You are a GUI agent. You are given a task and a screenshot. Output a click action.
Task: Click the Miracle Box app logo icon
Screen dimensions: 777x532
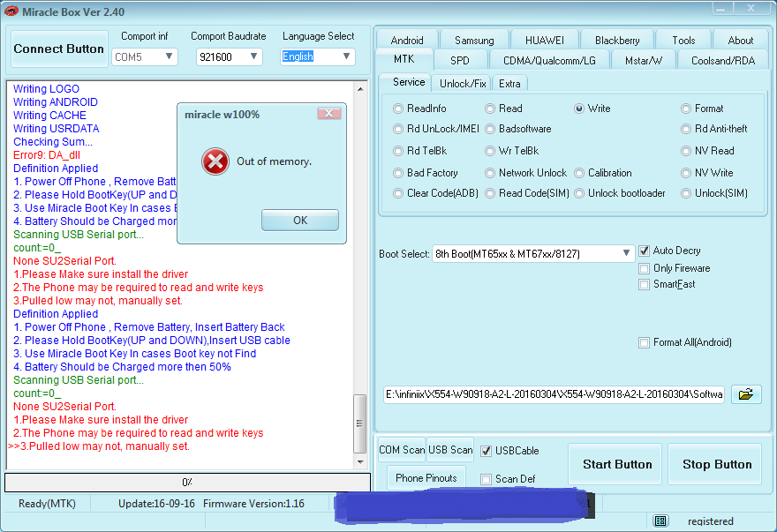tap(11, 11)
